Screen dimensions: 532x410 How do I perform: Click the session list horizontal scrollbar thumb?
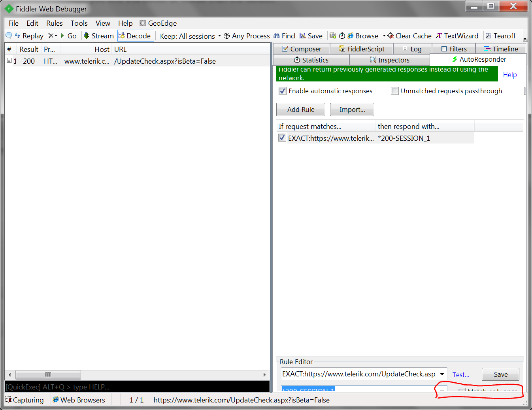48,374
